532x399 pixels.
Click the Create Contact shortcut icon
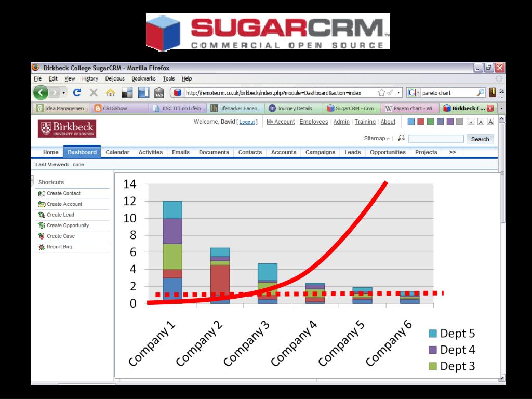click(x=42, y=193)
